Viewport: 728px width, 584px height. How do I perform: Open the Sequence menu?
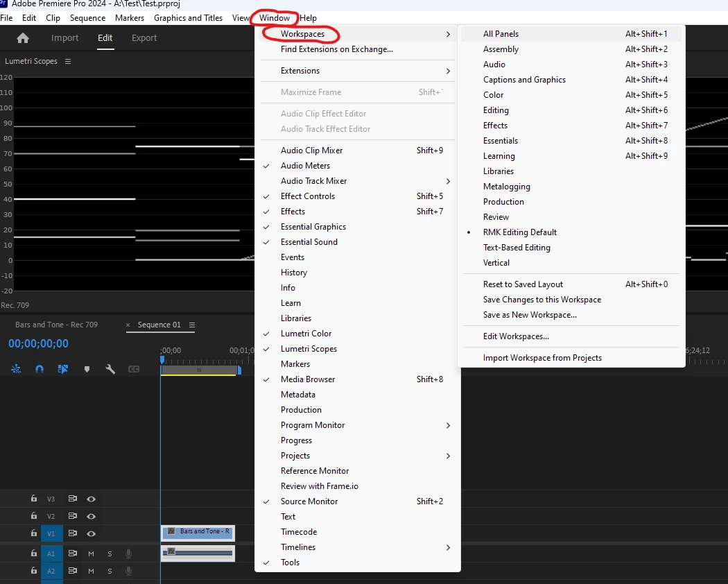[88, 18]
